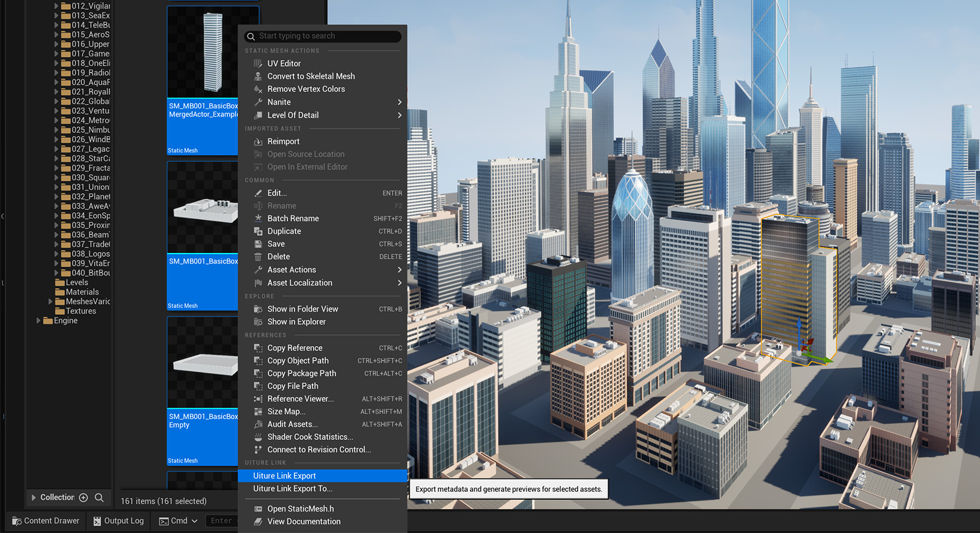Viewport: 980px width, 533px height.
Task: Expand the Level Of Detail submenu arrow
Action: (x=399, y=115)
